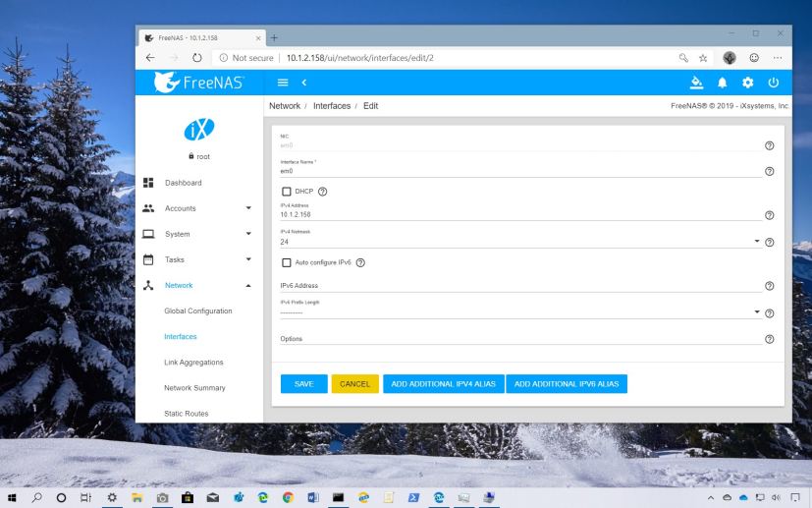Show help for IPv4 Netmask field
Viewport: 812px width, 508px height.
770,242
